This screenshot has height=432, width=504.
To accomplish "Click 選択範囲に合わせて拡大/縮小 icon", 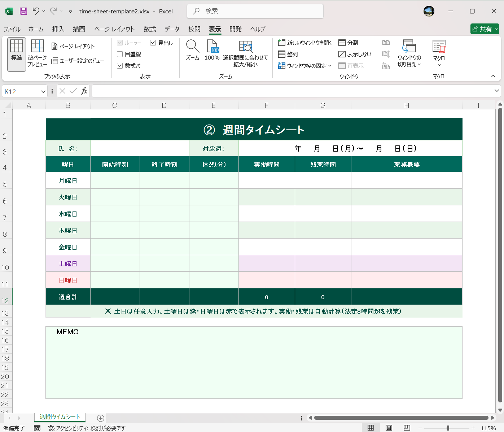I will (245, 53).
